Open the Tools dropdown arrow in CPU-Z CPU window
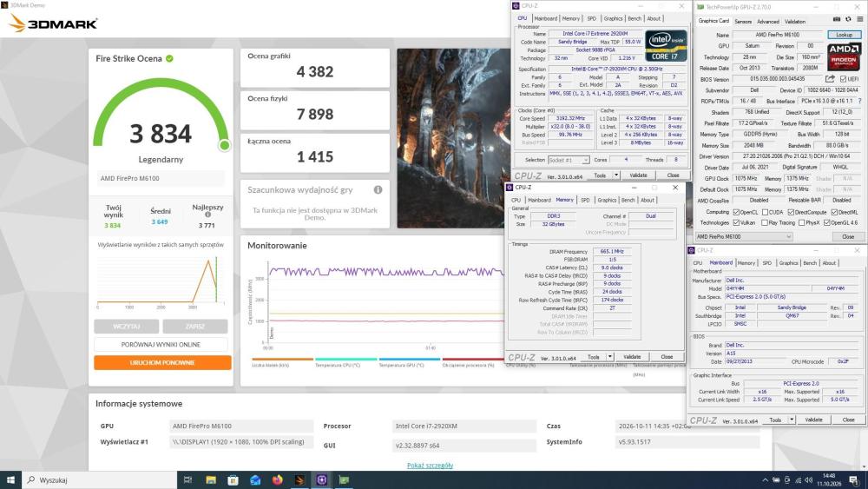The height and width of the screenshot is (489, 868). (616, 175)
